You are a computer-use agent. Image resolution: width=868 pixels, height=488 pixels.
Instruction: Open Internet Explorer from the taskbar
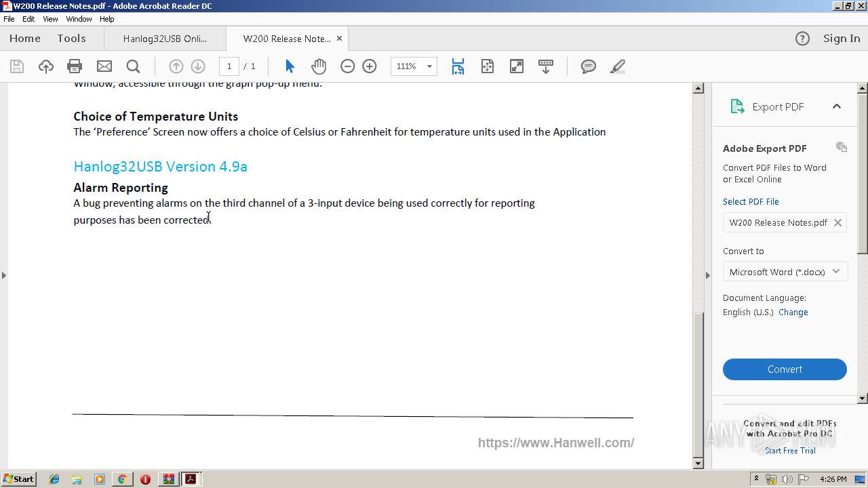[x=54, y=479]
